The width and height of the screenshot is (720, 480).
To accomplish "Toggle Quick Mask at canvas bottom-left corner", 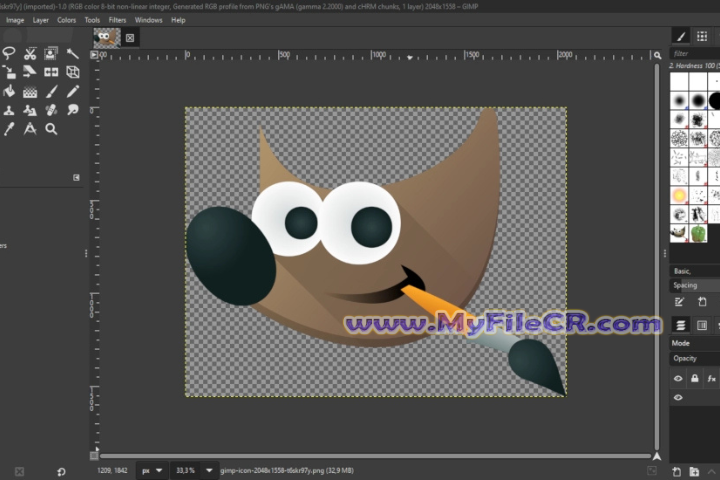I will [x=94, y=456].
